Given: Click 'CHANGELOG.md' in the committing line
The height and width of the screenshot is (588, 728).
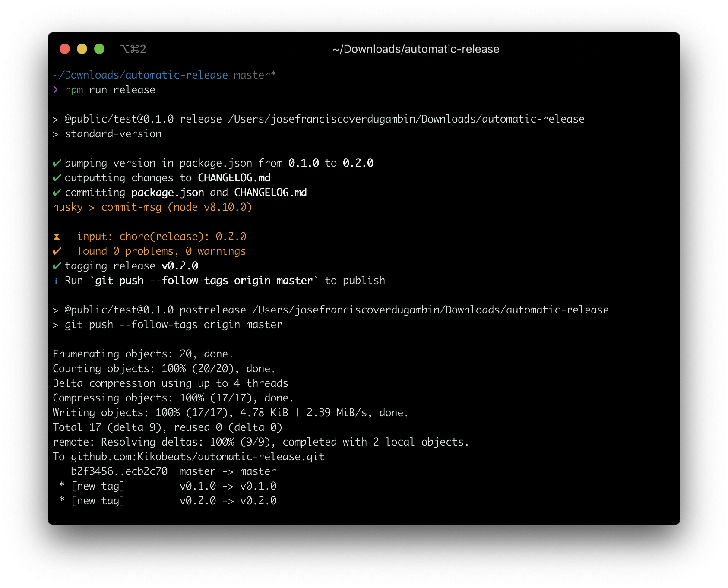Looking at the screenshot, I should point(270,193).
